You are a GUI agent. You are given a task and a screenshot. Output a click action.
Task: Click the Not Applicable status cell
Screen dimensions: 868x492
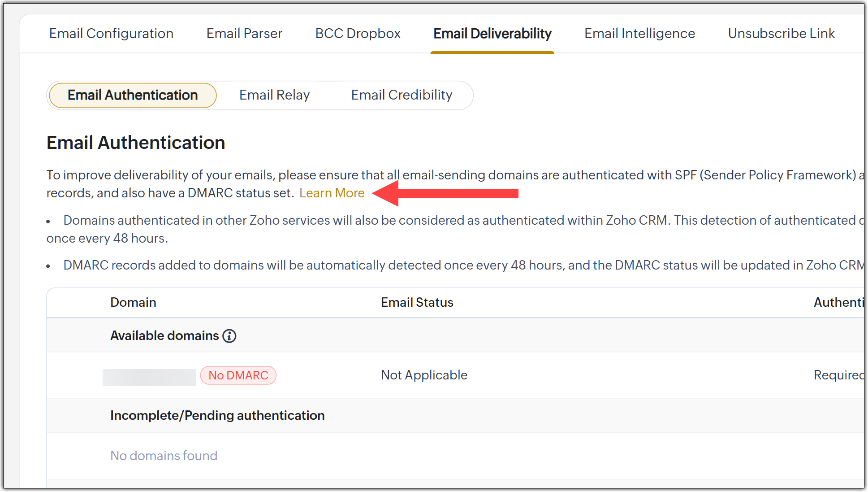(x=424, y=375)
